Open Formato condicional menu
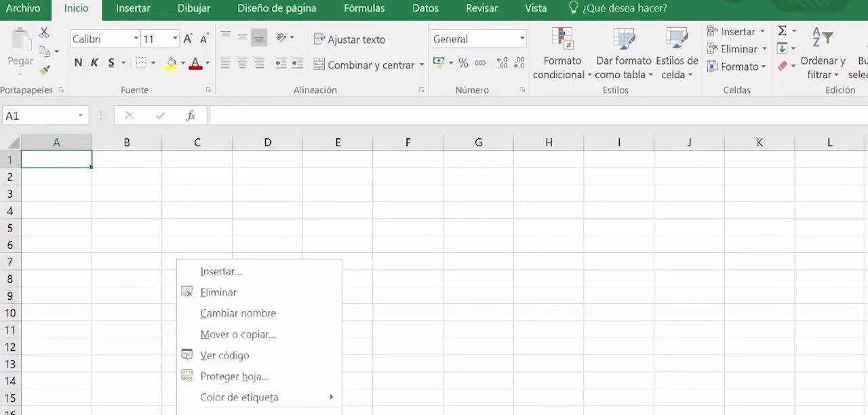The image size is (868, 415). coord(562,54)
